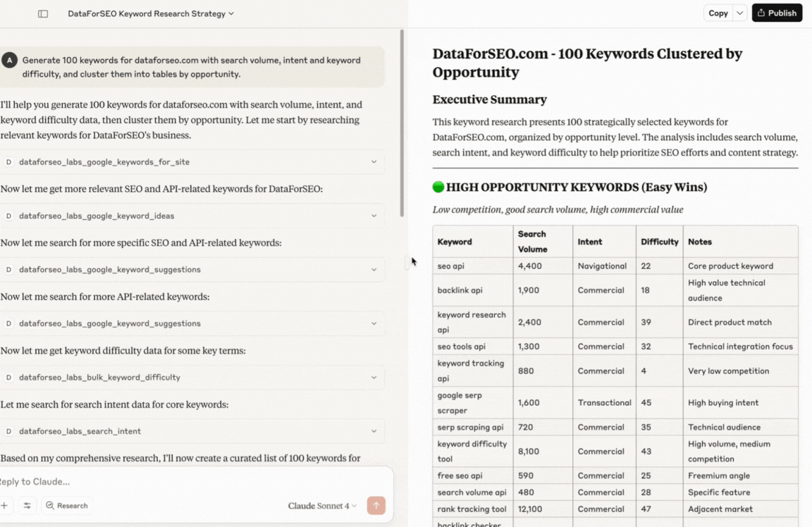Click the Copy button
The height and width of the screenshot is (527, 812).
pos(718,13)
